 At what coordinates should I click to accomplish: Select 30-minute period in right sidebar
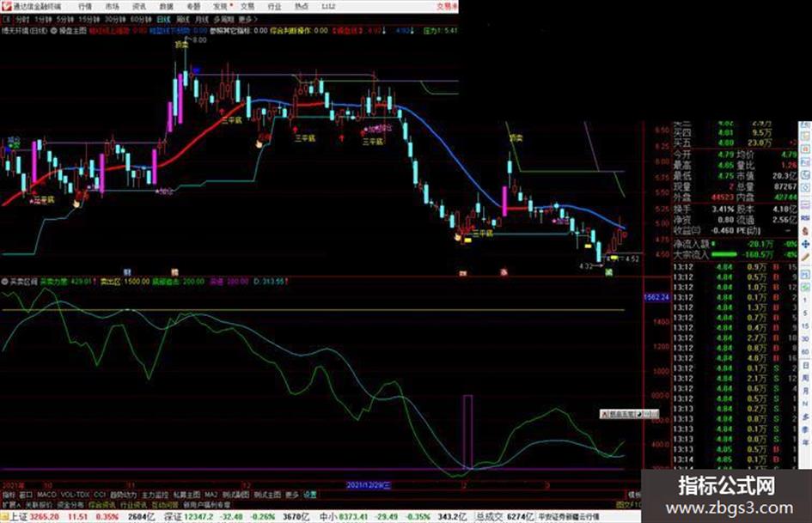[x=805, y=338]
